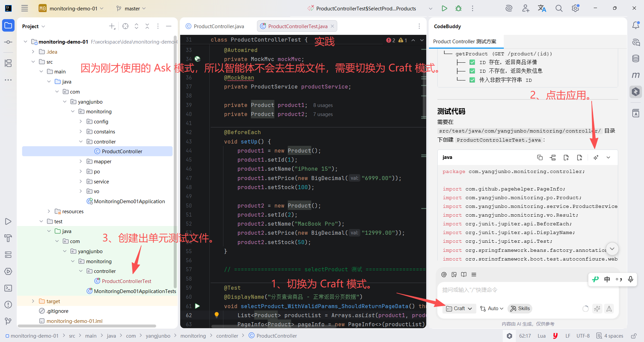Open the translation tool icon
Viewport: 644px width, 342px height.
(x=542, y=8)
